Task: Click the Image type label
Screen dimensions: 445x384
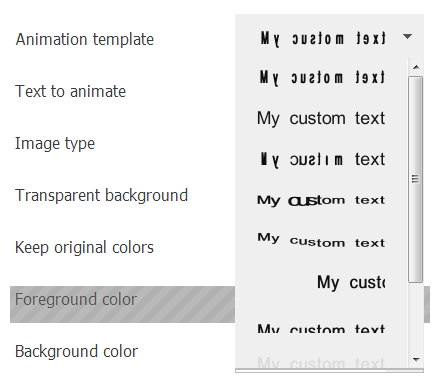Action: (55, 144)
